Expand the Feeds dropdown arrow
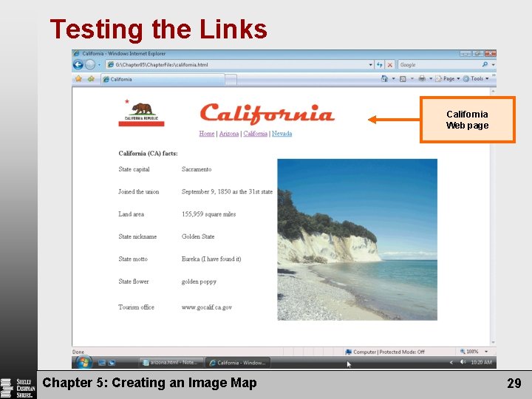Viewport: 532px width, 399px height. click(x=412, y=79)
